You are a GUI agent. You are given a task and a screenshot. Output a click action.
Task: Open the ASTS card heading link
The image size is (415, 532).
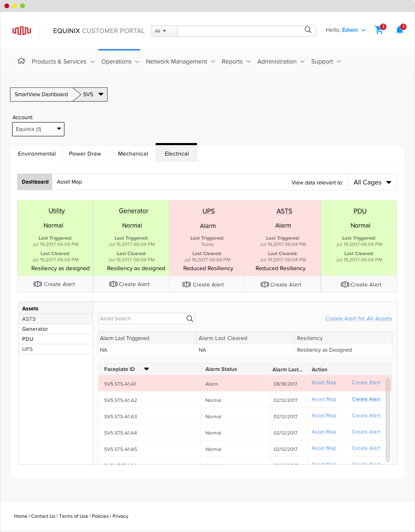click(284, 211)
